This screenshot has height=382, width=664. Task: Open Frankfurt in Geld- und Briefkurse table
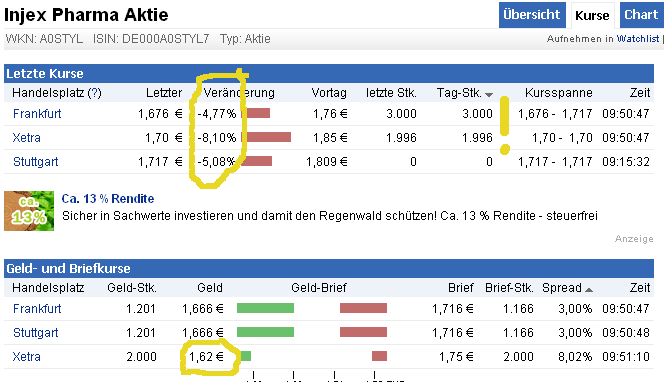click(x=37, y=309)
